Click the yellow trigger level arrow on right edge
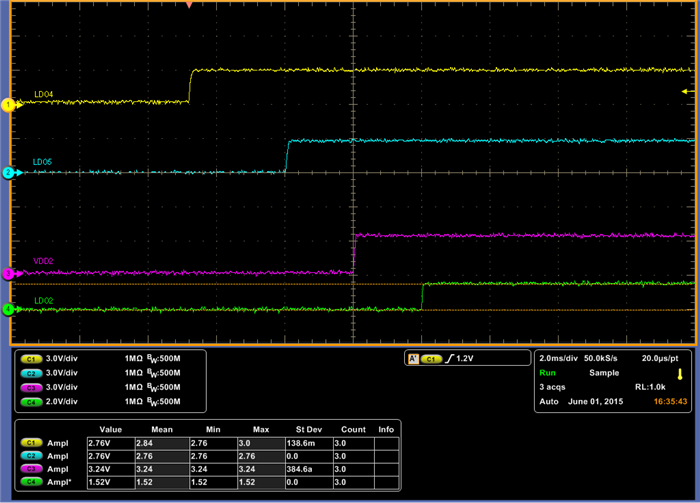The image size is (700, 503). pyautogui.click(x=684, y=91)
